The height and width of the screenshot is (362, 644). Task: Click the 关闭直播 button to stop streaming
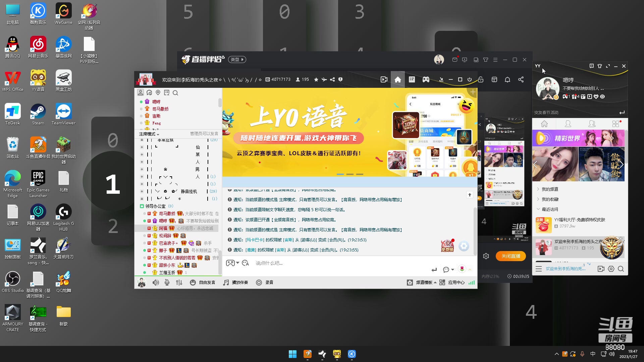511,256
